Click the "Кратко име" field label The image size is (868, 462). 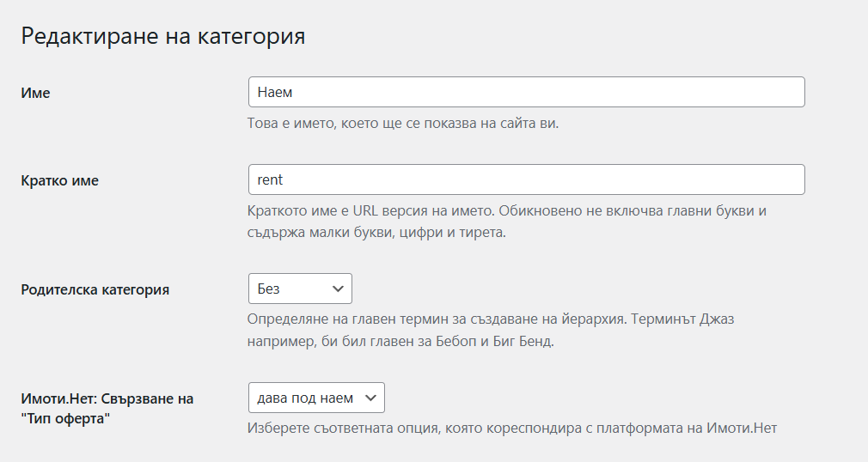tap(59, 180)
